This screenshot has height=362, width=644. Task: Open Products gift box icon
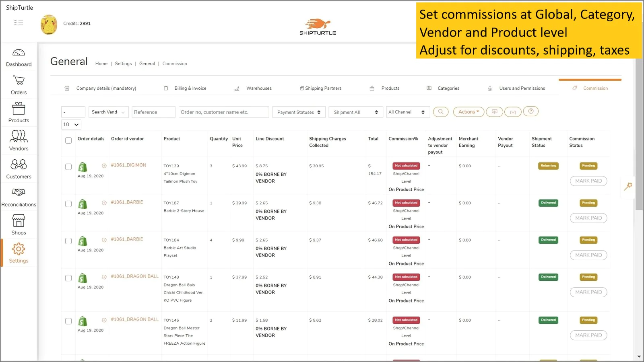pos(19,108)
